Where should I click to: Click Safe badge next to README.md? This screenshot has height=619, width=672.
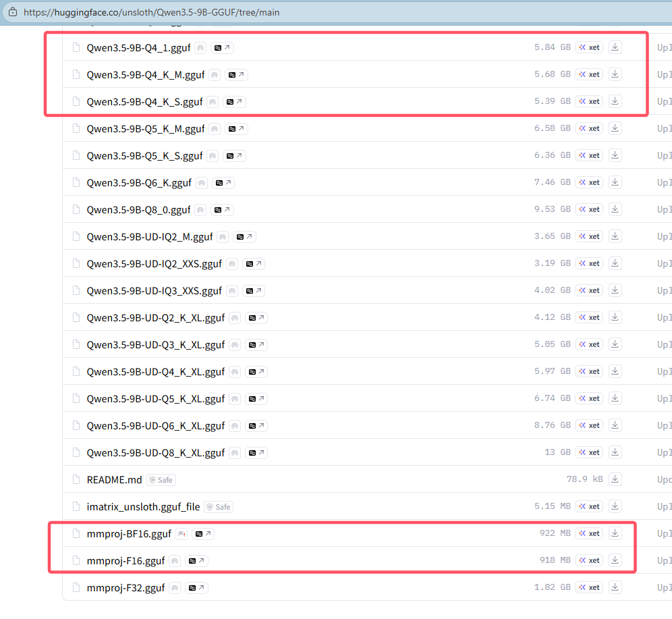(x=161, y=480)
